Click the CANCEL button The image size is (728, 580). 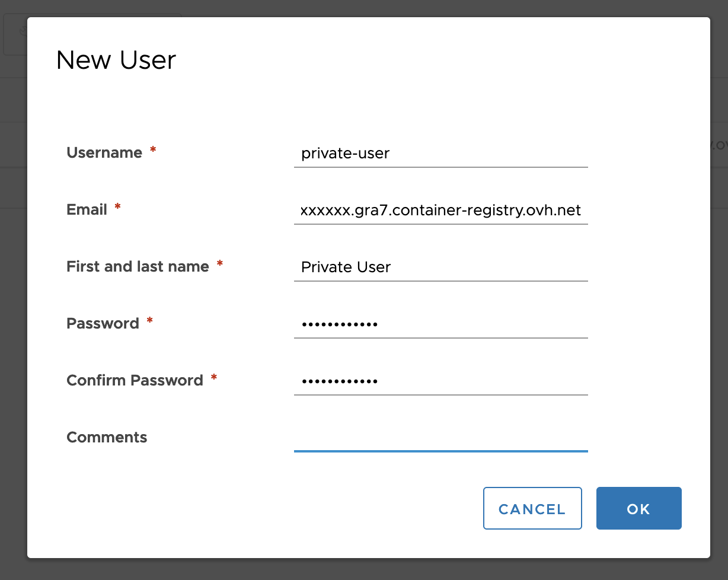pos(532,508)
